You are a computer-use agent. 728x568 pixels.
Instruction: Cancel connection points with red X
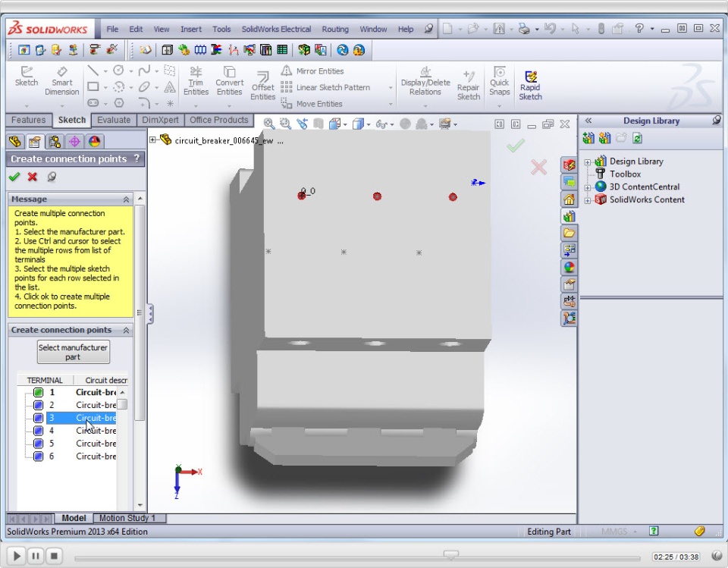pyautogui.click(x=32, y=177)
